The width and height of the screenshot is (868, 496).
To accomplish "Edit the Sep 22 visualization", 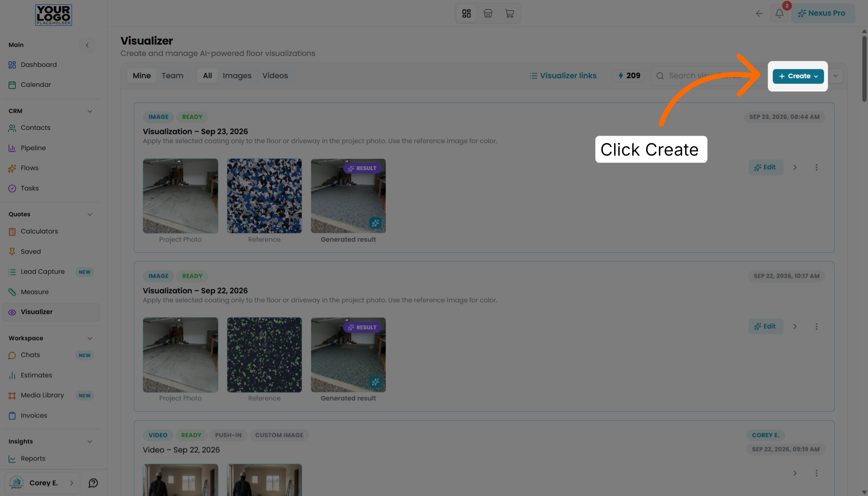I will click(766, 326).
